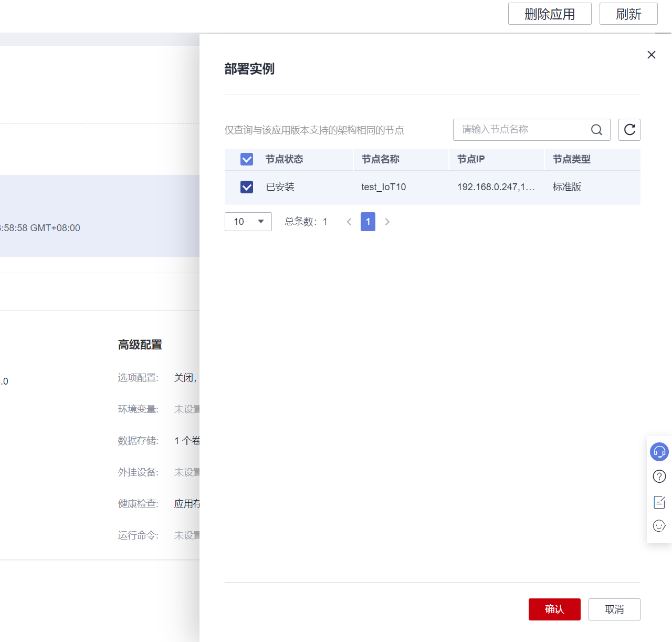
Task: Open the help question mark icon
Action: click(659, 477)
